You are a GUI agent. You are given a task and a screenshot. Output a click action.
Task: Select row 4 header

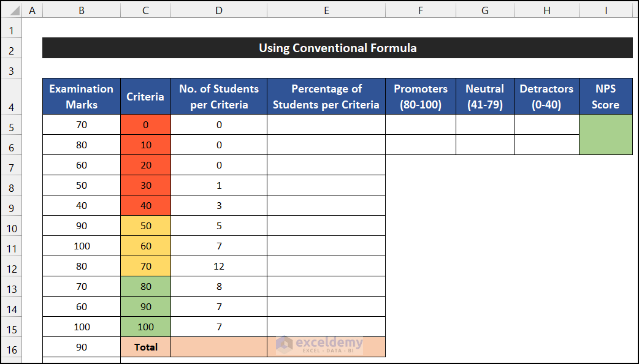(x=11, y=97)
